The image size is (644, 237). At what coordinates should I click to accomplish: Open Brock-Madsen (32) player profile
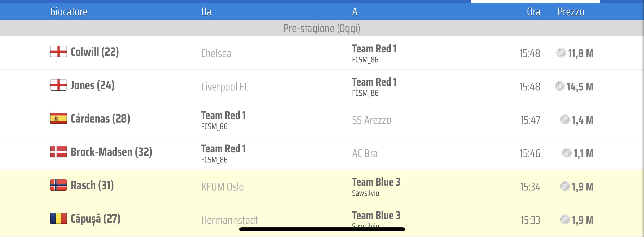point(111,152)
